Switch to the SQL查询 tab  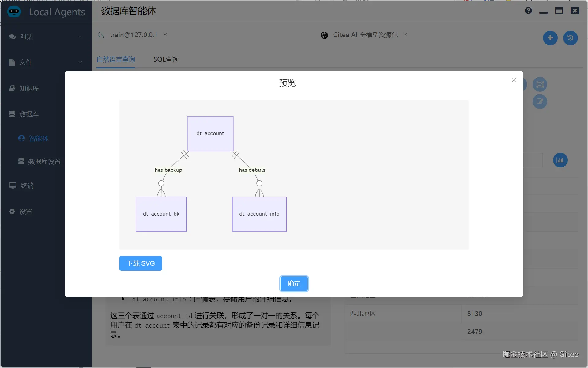click(166, 59)
